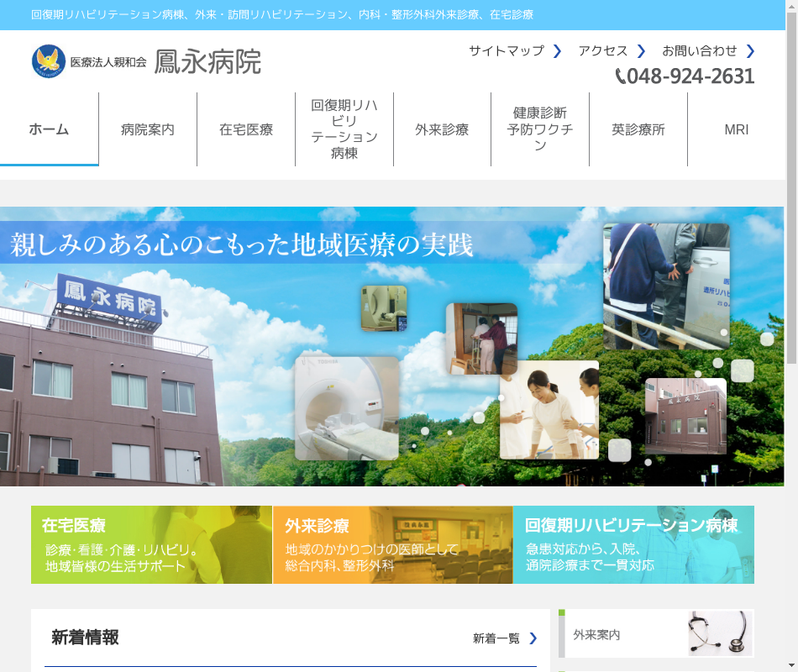Viewport: 798px width, 672px height.
Task: Open 健康診断 予防ワクチン menu item
Action: click(540, 129)
